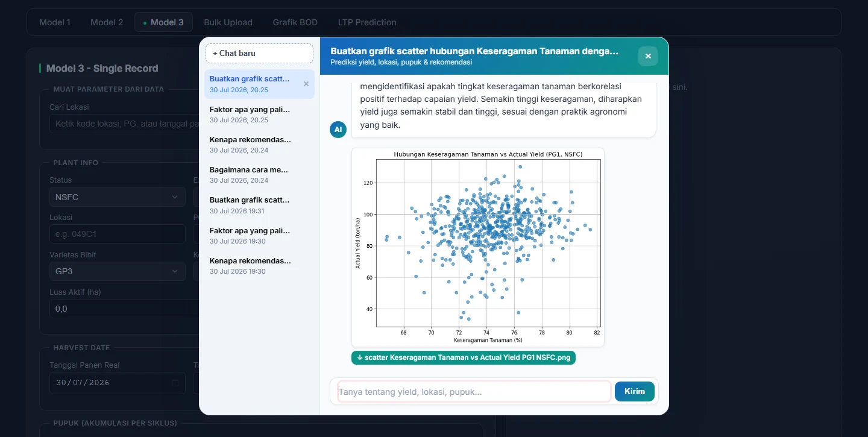
Task: Open chat 'Bagaimana cara me...'
Action: (259, 175)
